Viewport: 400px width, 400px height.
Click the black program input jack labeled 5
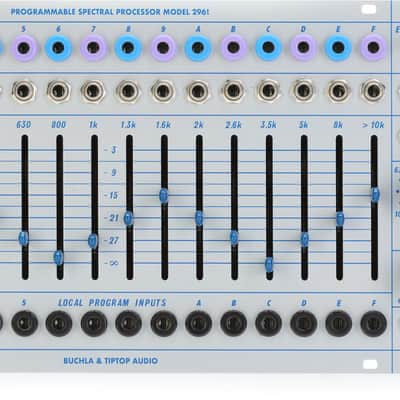pyautogui.click(x=24, y=323)
